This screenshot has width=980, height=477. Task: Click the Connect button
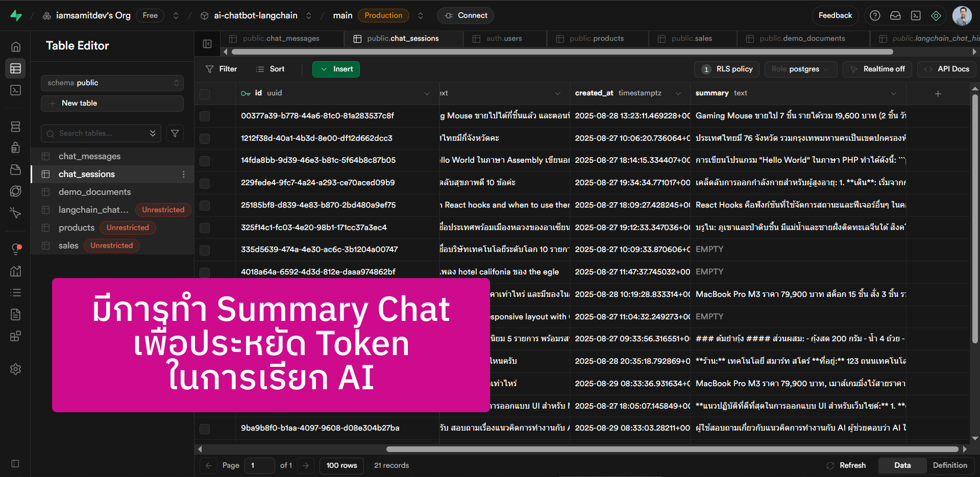click(465, 16)
